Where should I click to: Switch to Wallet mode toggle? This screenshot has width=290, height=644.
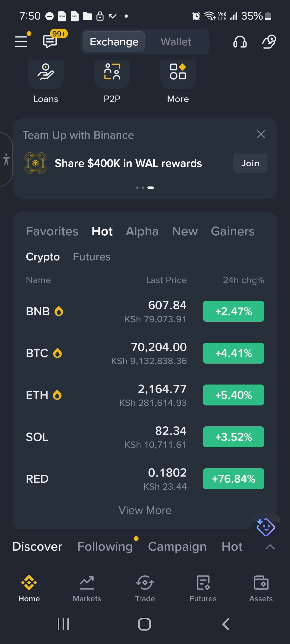pyautogui.click(x=176, y=42)
